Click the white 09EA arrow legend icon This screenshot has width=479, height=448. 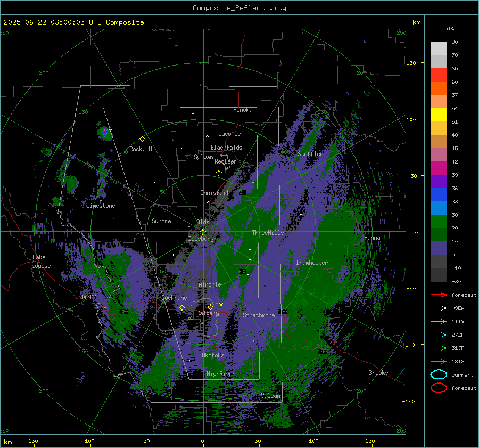439,308
